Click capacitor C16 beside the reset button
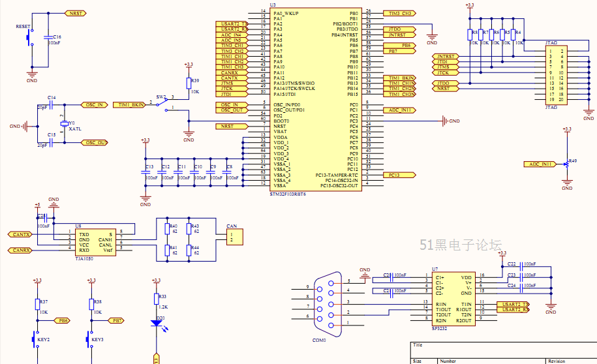 (48, 37)
